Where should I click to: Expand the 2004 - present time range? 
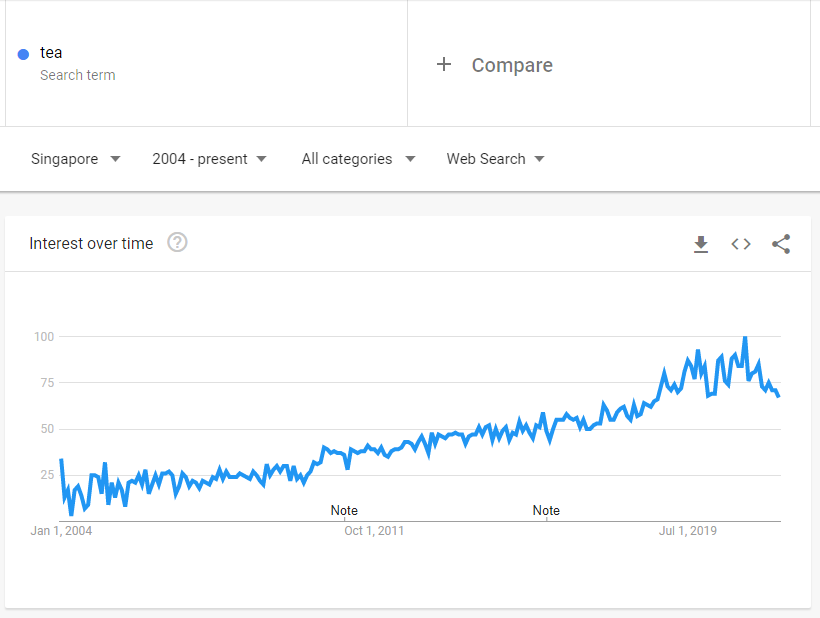(x=210, y=159)
